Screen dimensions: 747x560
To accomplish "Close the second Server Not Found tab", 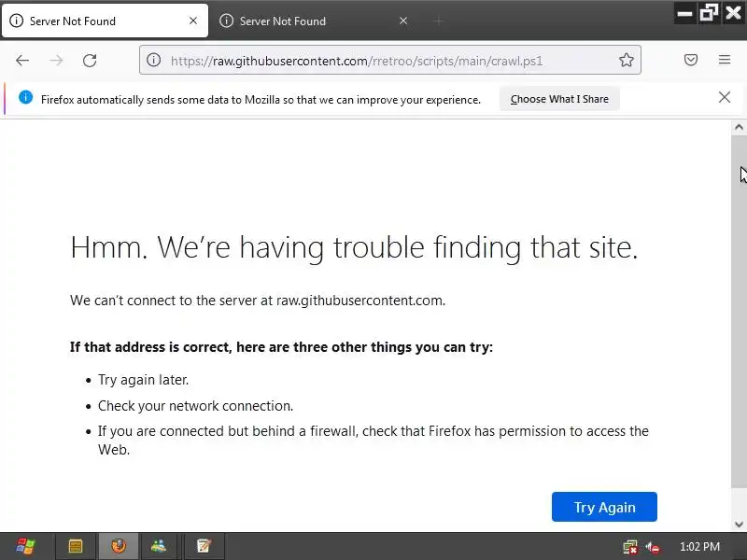I will point(403,21).
